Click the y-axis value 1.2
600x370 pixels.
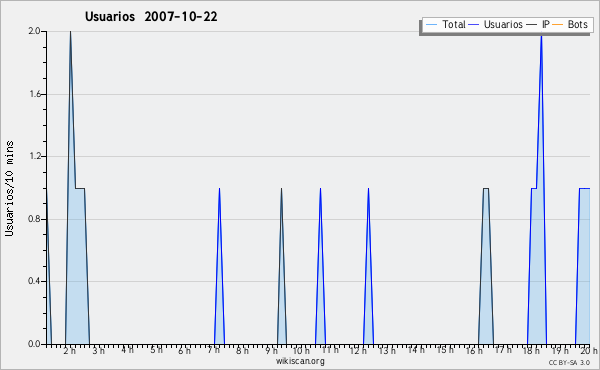pyautogui.click(x=34, y=156)
